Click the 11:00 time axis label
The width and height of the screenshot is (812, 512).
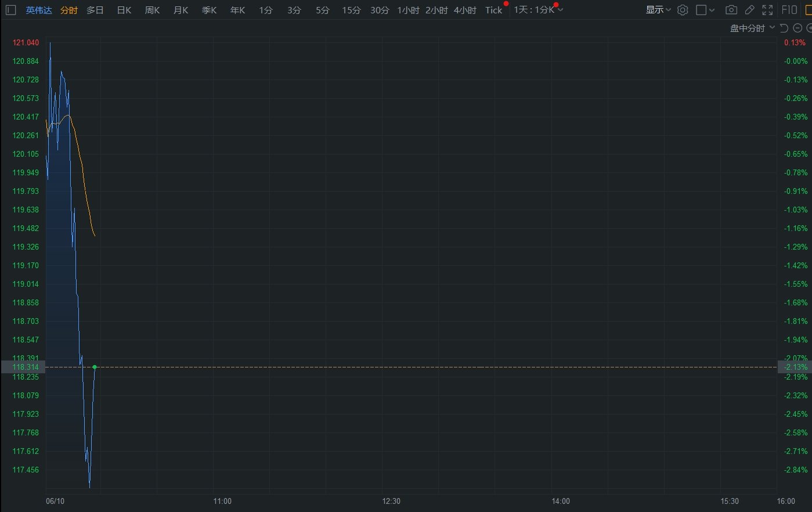[222, 501]
